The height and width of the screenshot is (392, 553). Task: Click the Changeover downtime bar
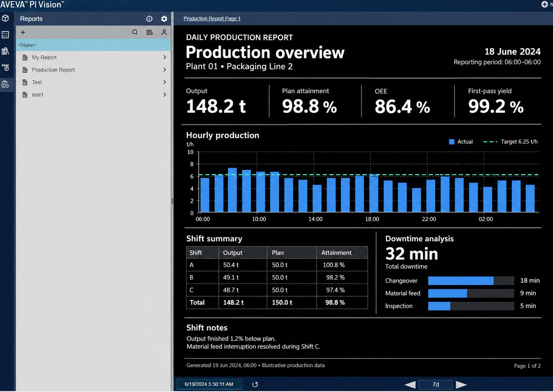461,281
